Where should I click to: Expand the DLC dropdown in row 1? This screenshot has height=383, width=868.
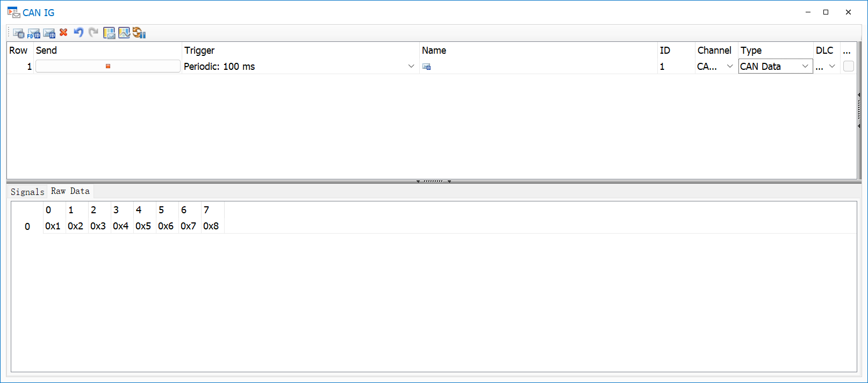click(x=831, y=66)
